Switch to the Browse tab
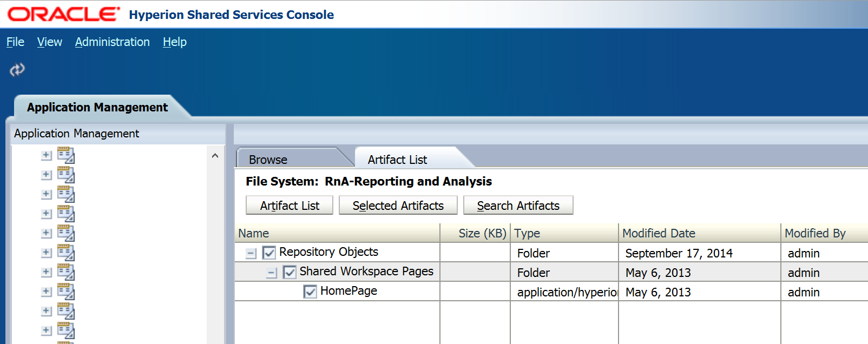The image size is (868, 344). pos(268,160)
